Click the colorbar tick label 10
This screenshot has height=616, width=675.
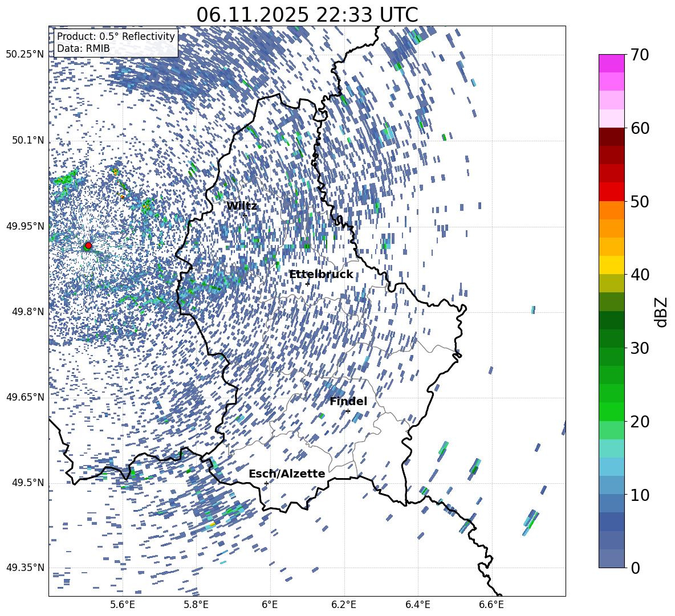point(640,495)
